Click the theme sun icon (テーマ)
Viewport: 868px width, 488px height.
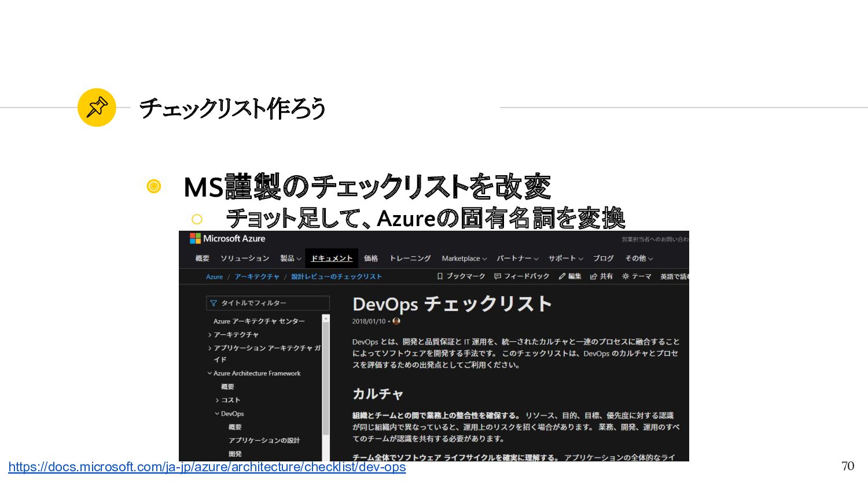(x=626, y=276)
